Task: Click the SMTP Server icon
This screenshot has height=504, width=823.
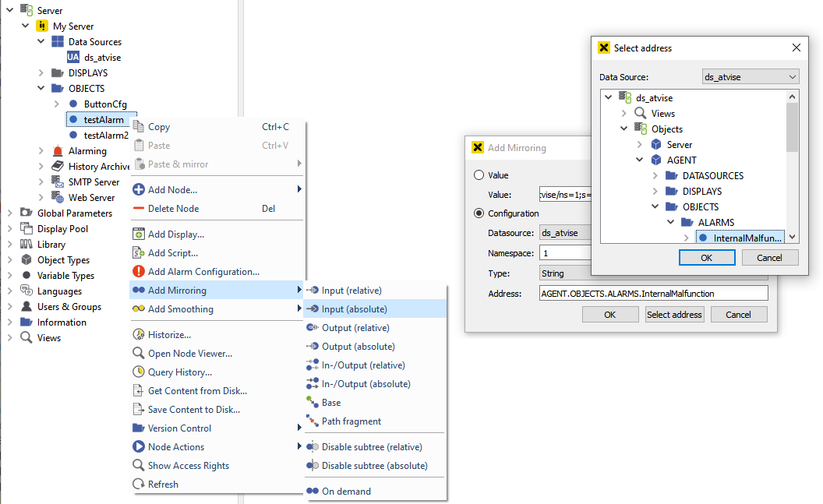Action: pos(58,182)
